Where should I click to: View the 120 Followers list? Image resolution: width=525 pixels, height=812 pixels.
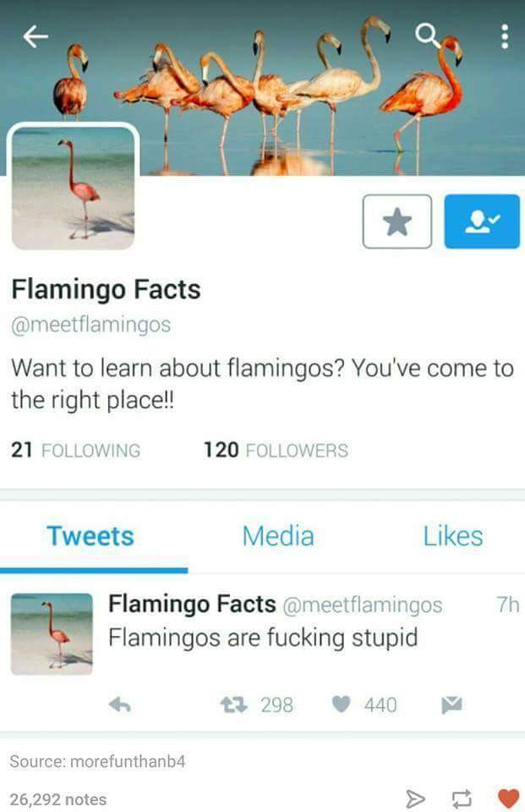[x=276, y=450]
